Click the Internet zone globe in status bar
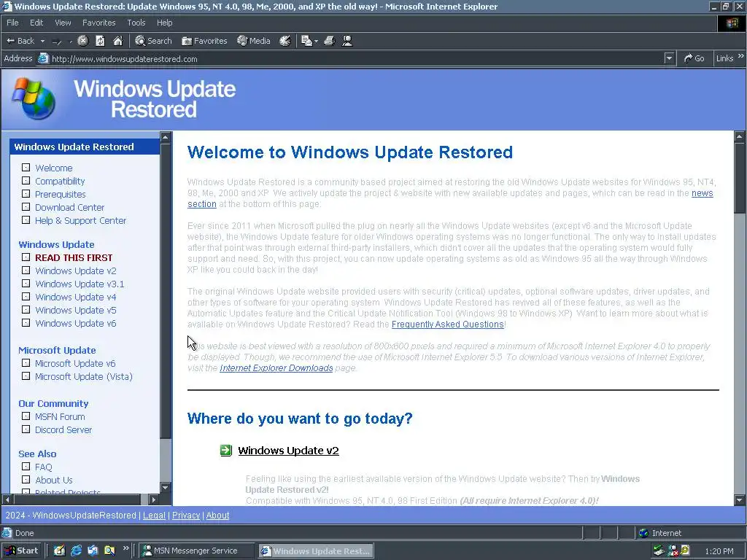 coord(643,533)
